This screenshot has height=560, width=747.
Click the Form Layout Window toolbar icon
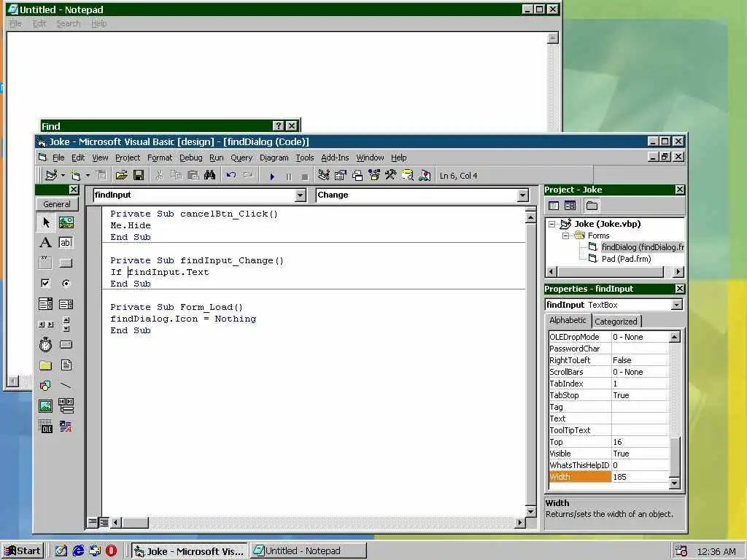pos(357,175)
